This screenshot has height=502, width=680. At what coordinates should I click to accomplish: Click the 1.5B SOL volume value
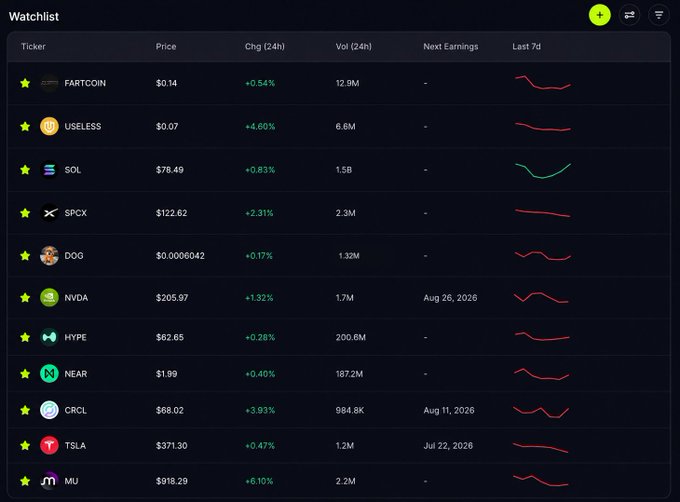(x=343, y=170)
